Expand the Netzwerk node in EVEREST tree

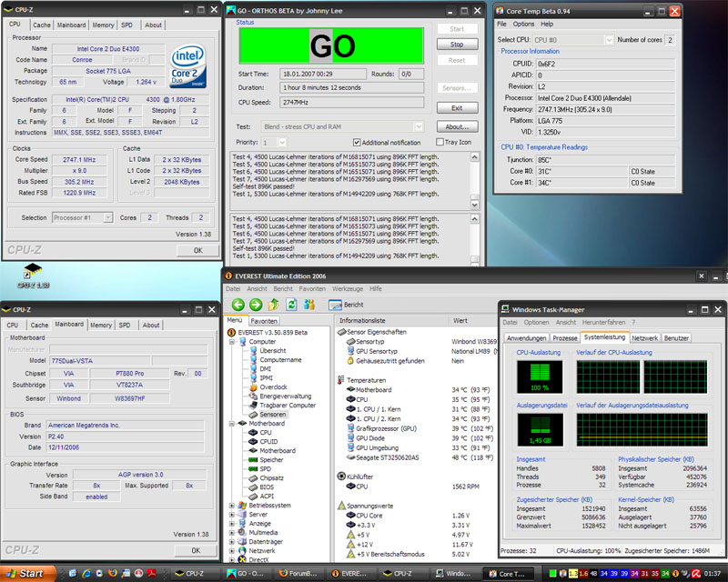point(232,551)
